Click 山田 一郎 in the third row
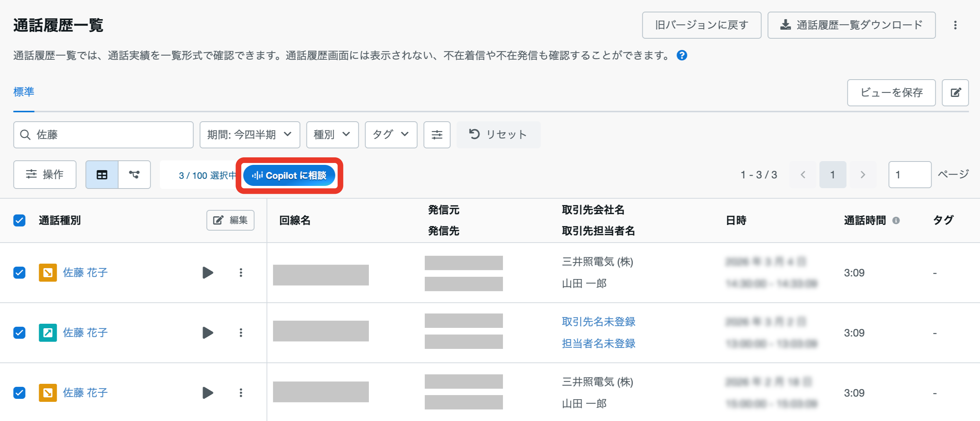The width and height of the screenshot is (980, 421). click(x=584, y=403)
